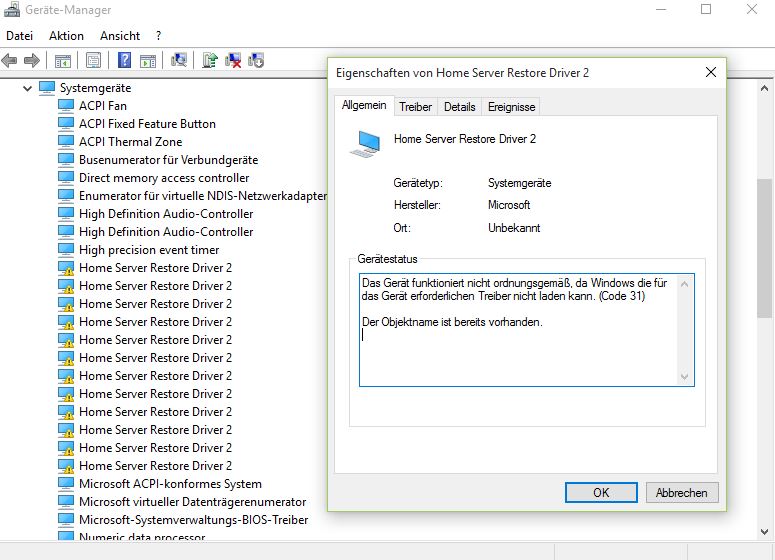The image size is (775, 560).
Task: Click the 'Der Objektname ist bereits vorhanden.' text
Action: [x=452, y=322]
